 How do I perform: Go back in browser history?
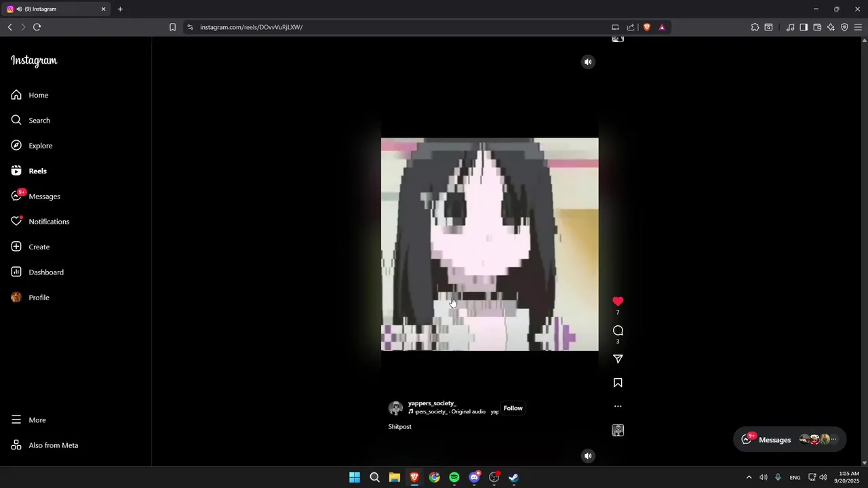click(10, 27)
